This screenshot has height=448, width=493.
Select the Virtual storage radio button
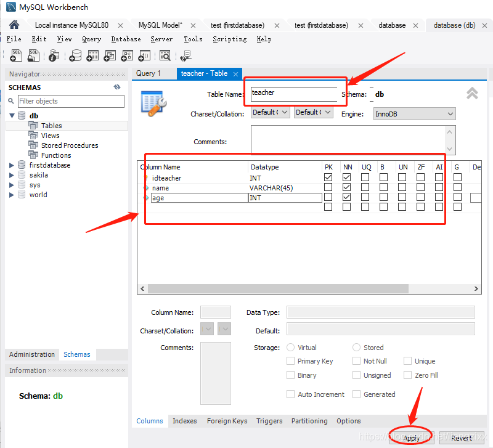pos(290,348)
